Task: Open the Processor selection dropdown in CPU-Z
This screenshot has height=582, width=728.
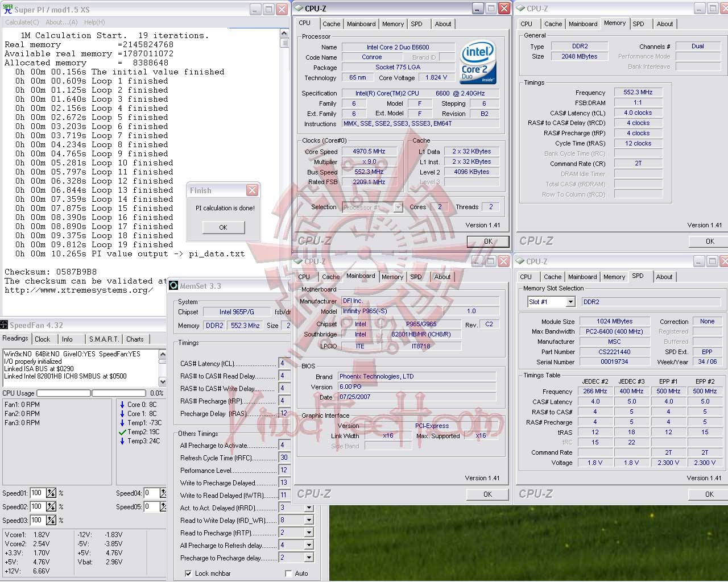Action: pos(398,207)
